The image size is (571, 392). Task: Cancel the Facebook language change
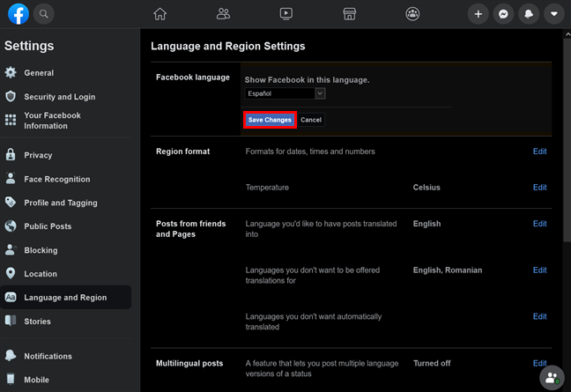[x=311, y=120]
